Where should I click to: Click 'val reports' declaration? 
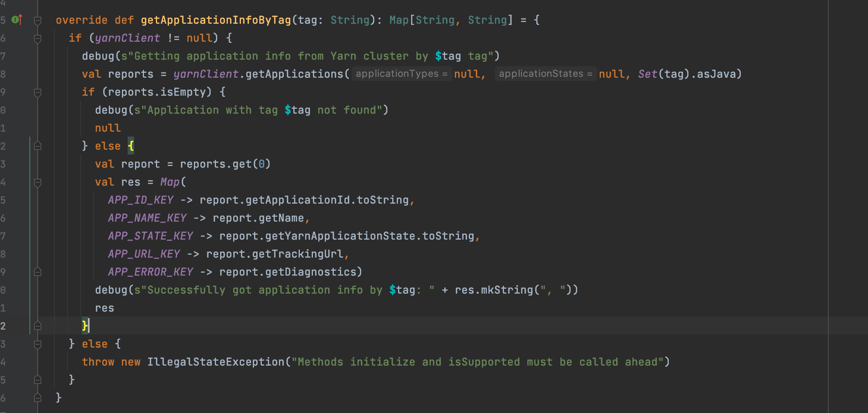click(x=117, y=74)
